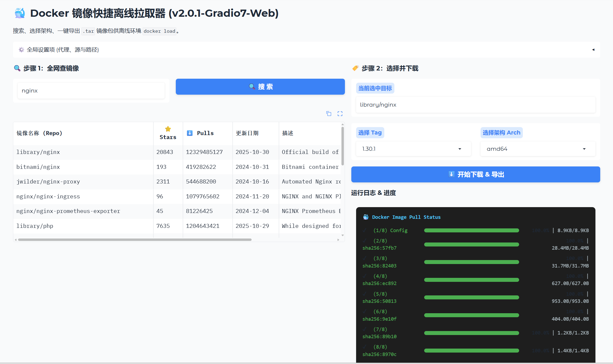Click the download arrow icon in Pulls header
This screenshot has width=613, height=364.
click(190, 133)
